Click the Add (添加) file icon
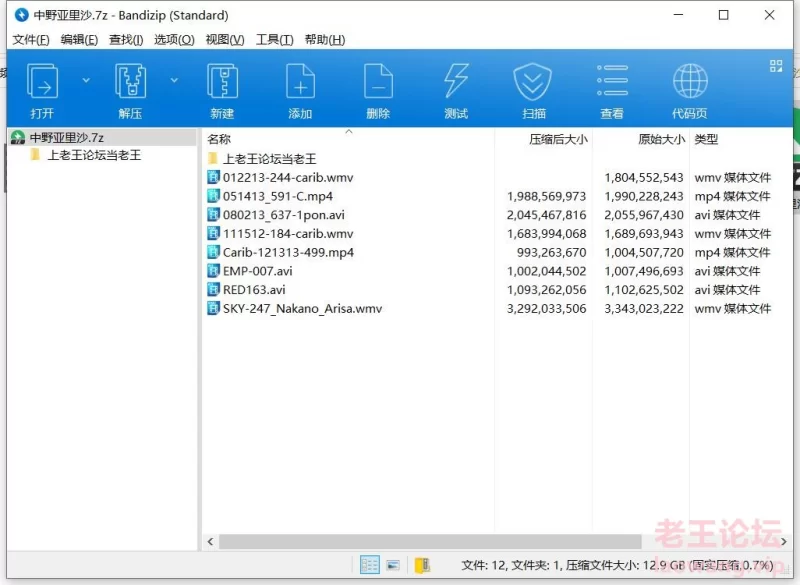The image size is (800, 585). coord(301,82)
